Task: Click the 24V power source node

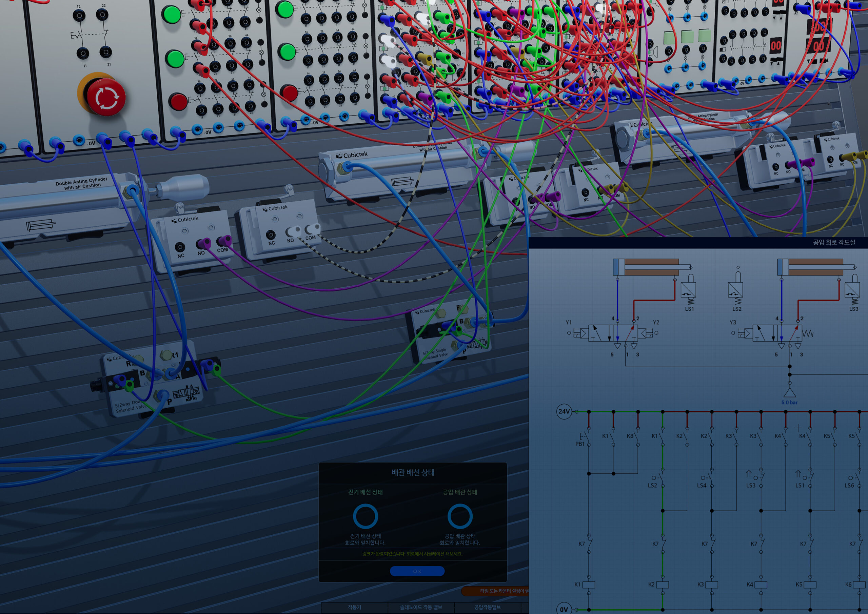Action: point(564,411)
